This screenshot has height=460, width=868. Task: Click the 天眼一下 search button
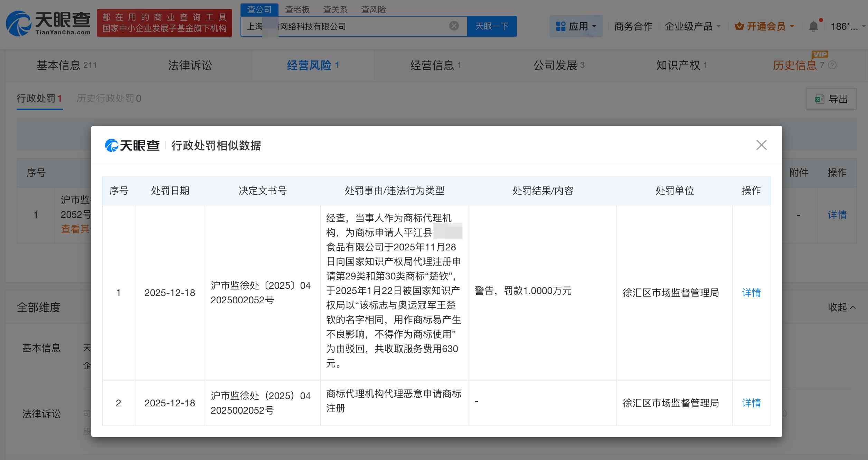click(492, 26)
